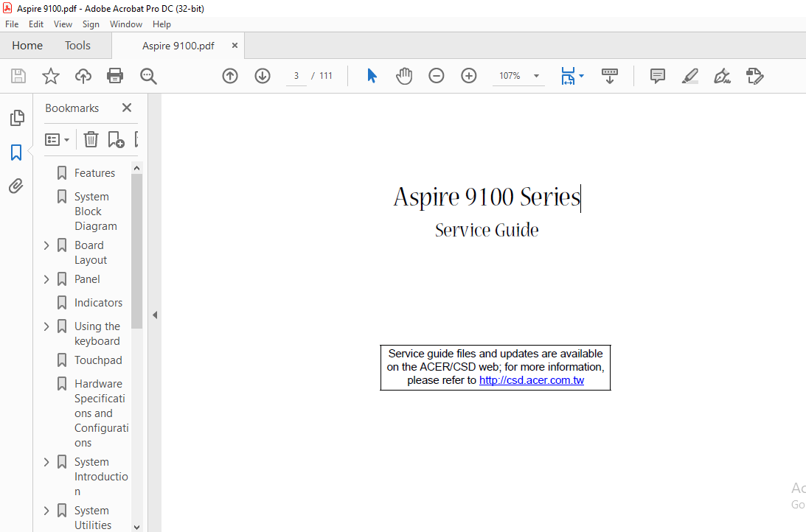Zoom out with minus button

436,76
